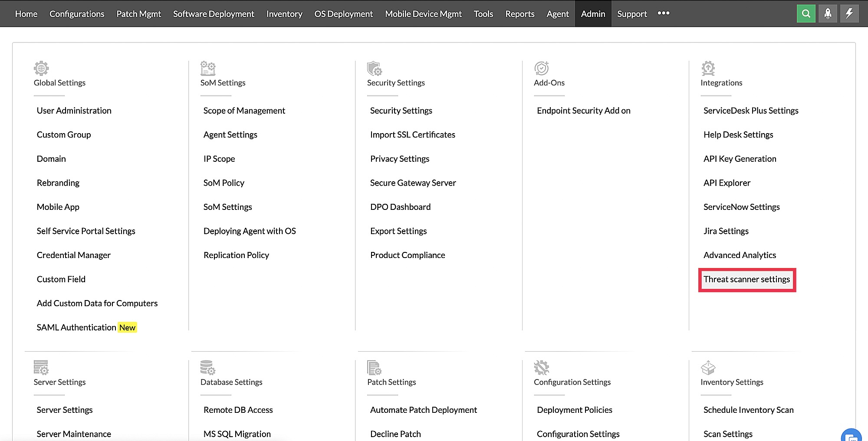Open SAML Authentication settings
This screenshot has height=441, width=868.
[x=76, y=327]
